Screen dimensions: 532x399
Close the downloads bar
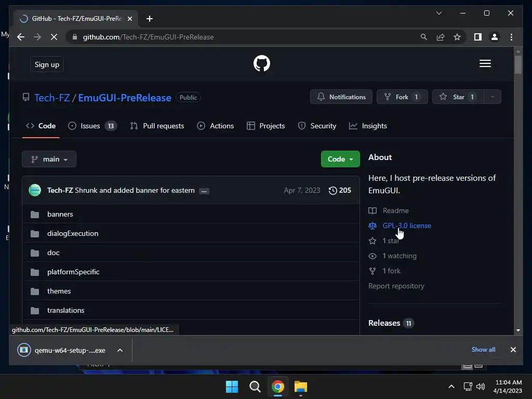click(513, 350)
